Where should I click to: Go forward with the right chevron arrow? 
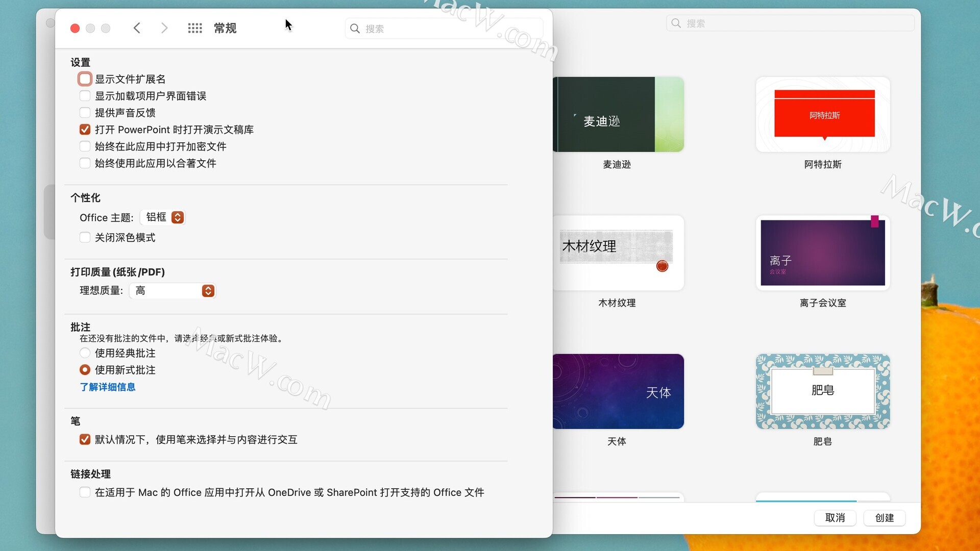coord(164,28)
